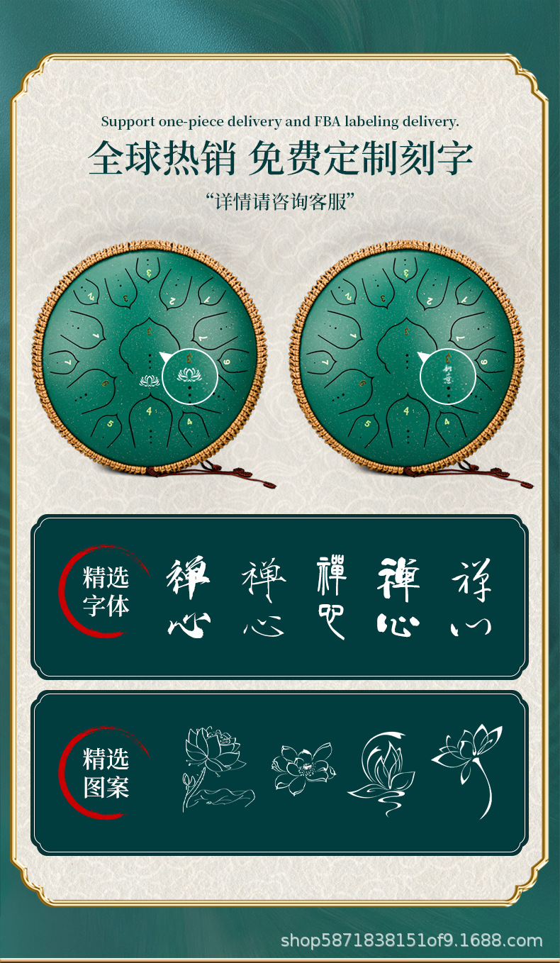Viewport: 560px width, 963px height.
Task: Choose the fifth wispy 禅心 font sample
Action: (x=471, y=597)
